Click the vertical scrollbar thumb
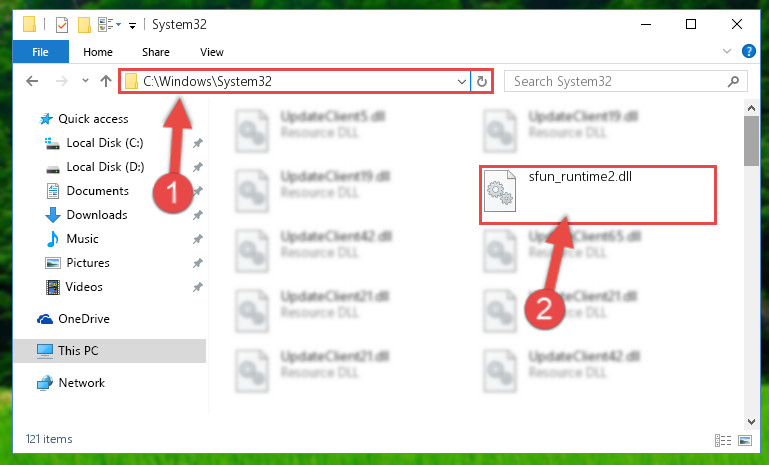The width and height of the screenshot is (769, 465). [751, 141]
